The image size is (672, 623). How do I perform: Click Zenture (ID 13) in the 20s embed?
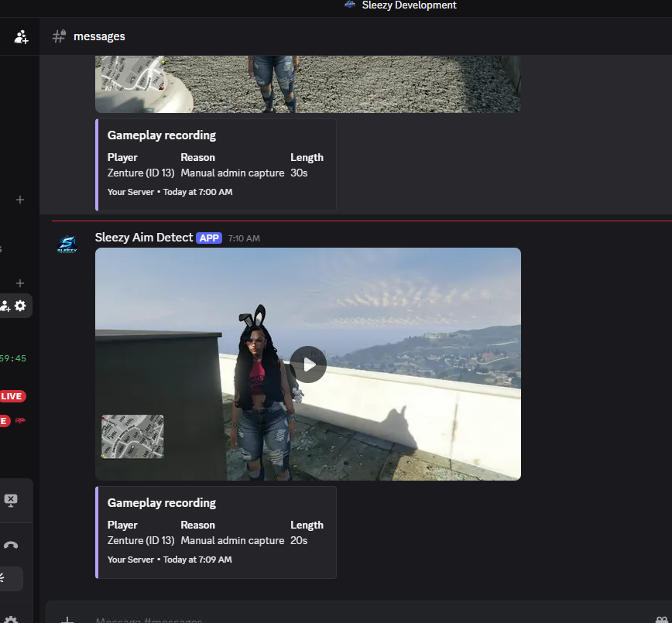coord(141,541)
